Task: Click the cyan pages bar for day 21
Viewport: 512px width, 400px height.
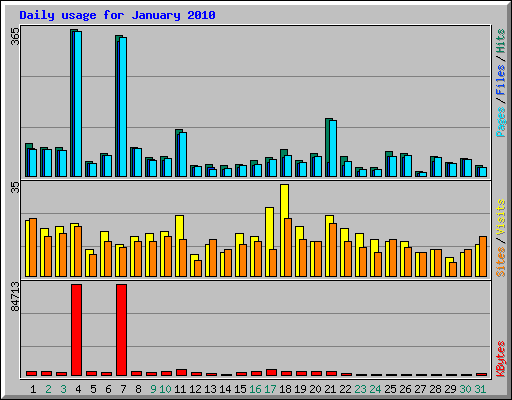Action: coord(333,149)
